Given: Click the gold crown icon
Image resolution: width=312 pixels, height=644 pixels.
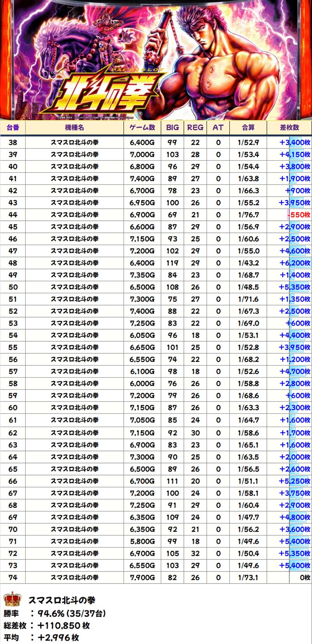Looking at the screenshot, I should [x=12, y=599].
